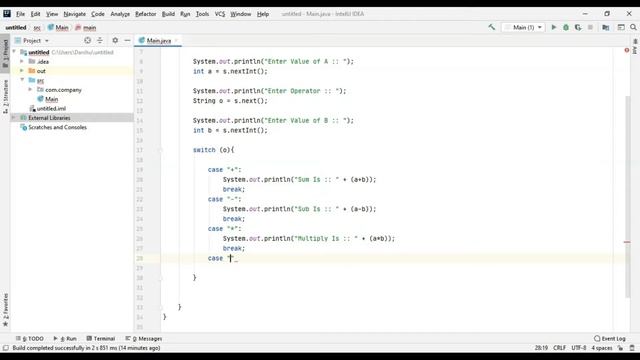Open the Event Log
Screen dimensions: 640x360
click(610, 338)
